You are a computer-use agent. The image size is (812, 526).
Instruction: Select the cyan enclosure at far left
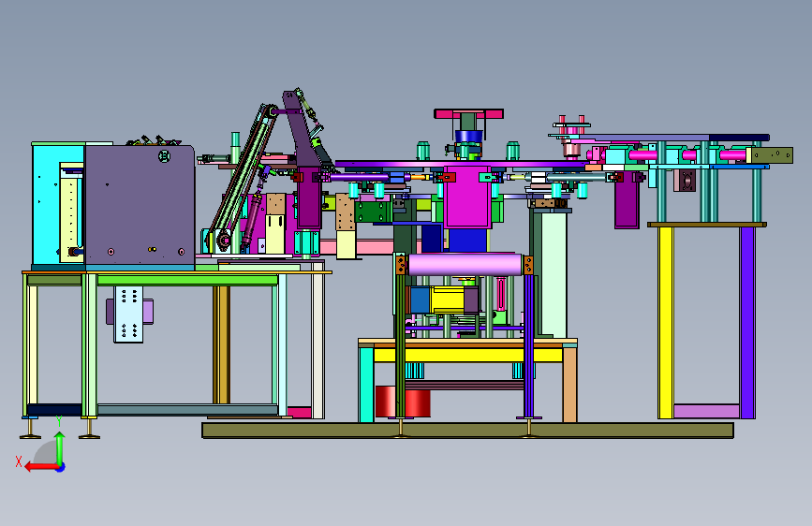[58, 204]
